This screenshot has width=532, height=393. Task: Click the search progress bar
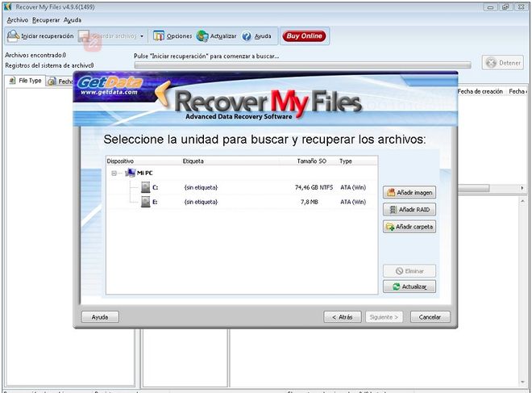[302, 65]
